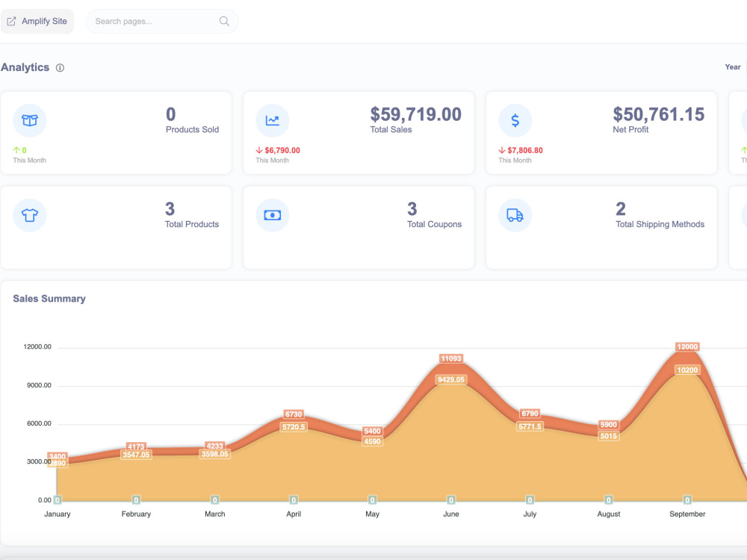This screenshot has height=560, width=747.
Task: Click the Total Coupons cash icon
Action: tap(272, 215)
